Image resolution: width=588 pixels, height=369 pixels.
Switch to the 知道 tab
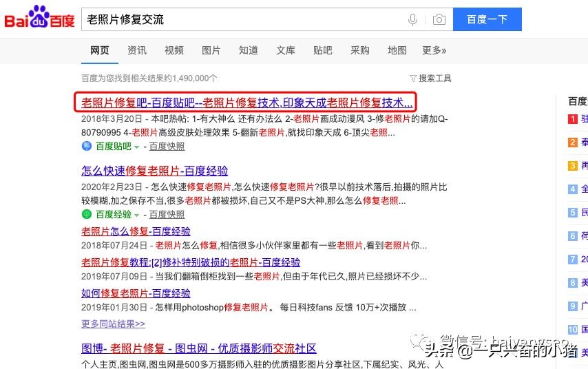pyautogui.click(x=249, y=50)
